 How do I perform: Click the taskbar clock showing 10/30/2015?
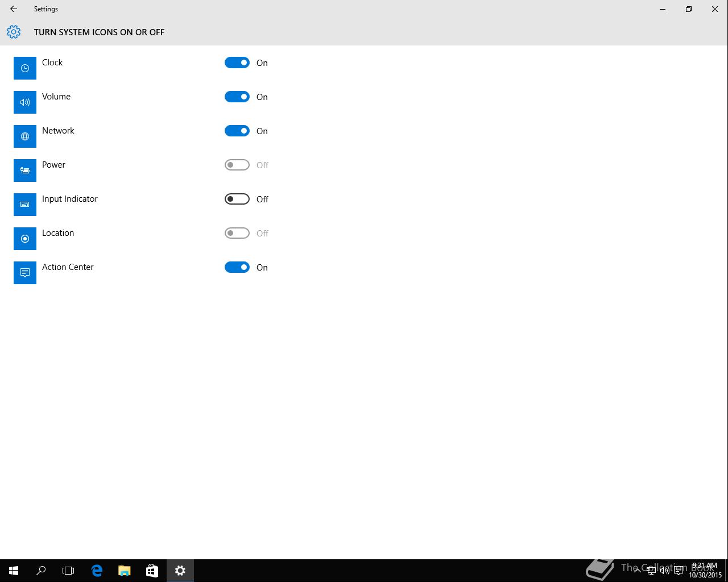point(705,571)
